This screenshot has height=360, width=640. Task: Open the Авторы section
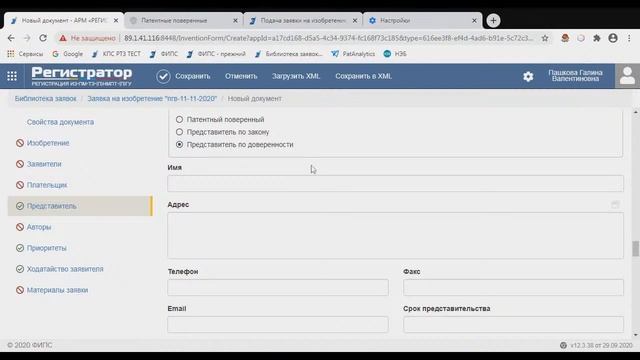tap(39, 227)
